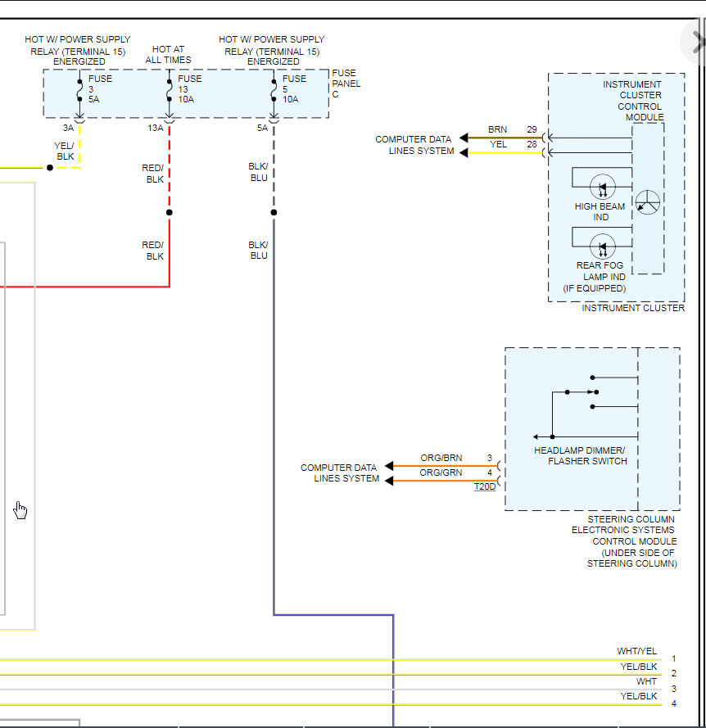Click the Fuse 5 10A symbol
The image size is (706, 728).
tap(274, 91)
